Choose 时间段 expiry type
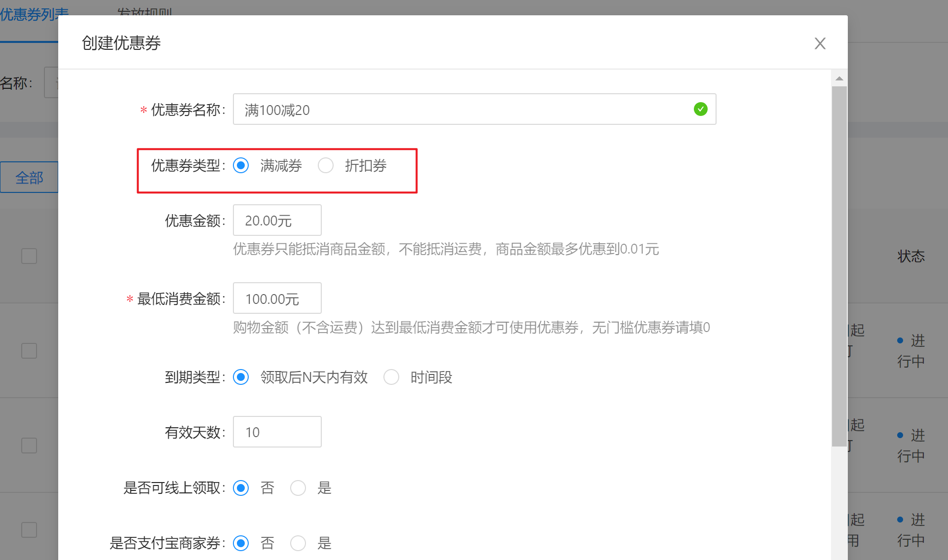The height and width of the screenshot is (560, 948). 391,377
